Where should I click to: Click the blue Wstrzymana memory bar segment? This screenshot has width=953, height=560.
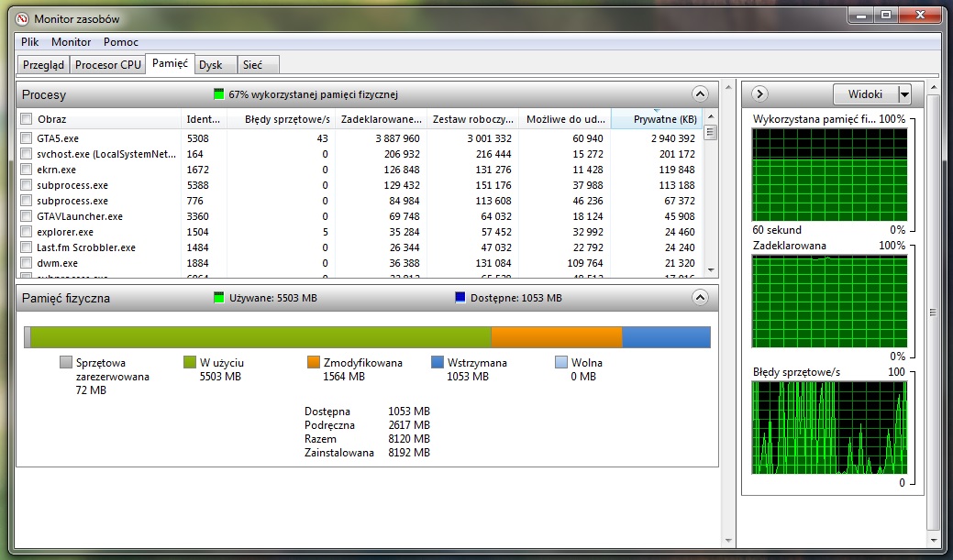(666, 337)
